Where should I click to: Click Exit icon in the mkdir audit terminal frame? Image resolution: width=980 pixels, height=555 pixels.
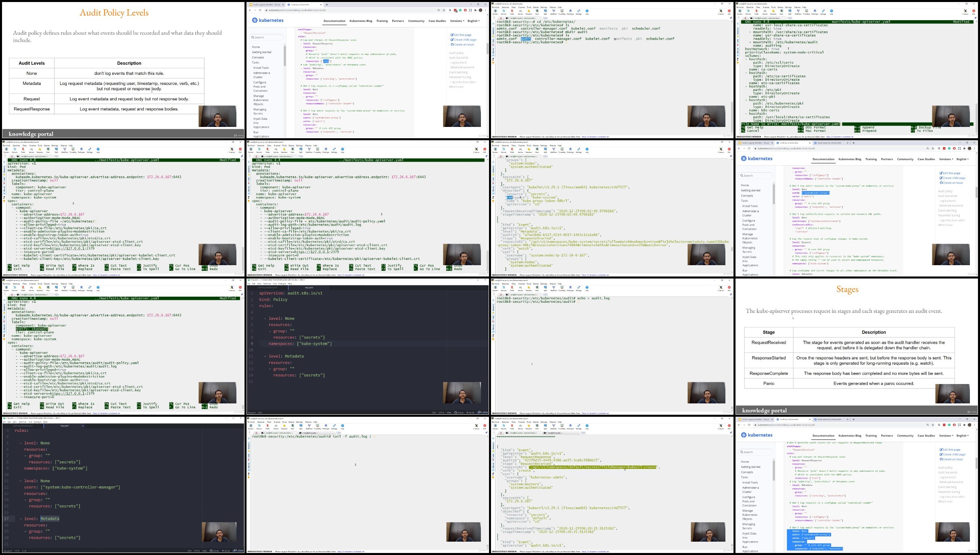(729, 12)
